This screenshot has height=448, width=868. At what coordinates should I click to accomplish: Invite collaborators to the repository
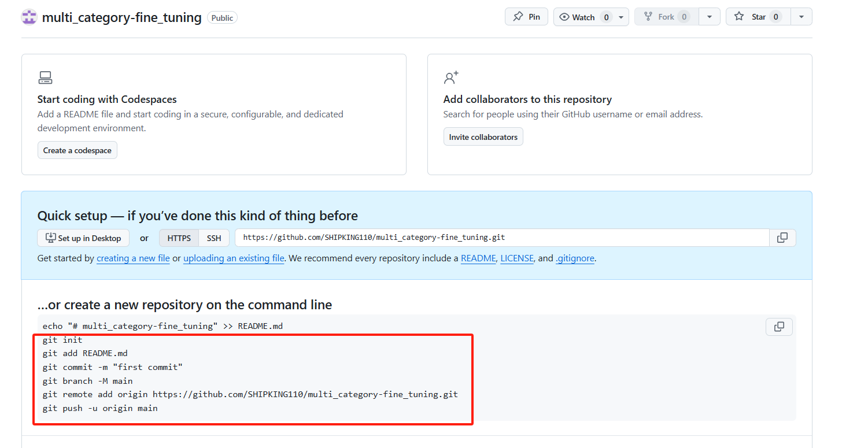[483, 137]
